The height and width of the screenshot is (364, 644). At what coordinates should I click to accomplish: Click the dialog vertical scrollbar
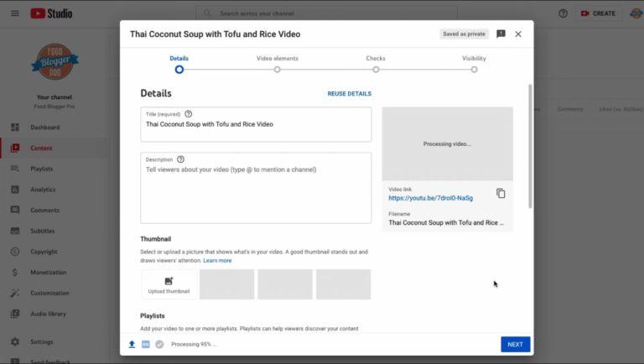click(x=530, y=146)
